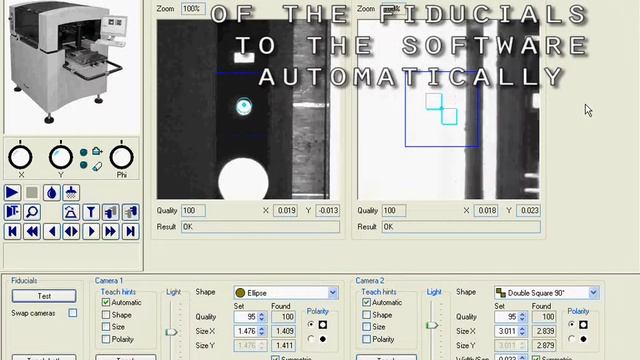Click the upper teal round indicator button
Viewport: 640px width, 360px height.
(x=84, y=152)
